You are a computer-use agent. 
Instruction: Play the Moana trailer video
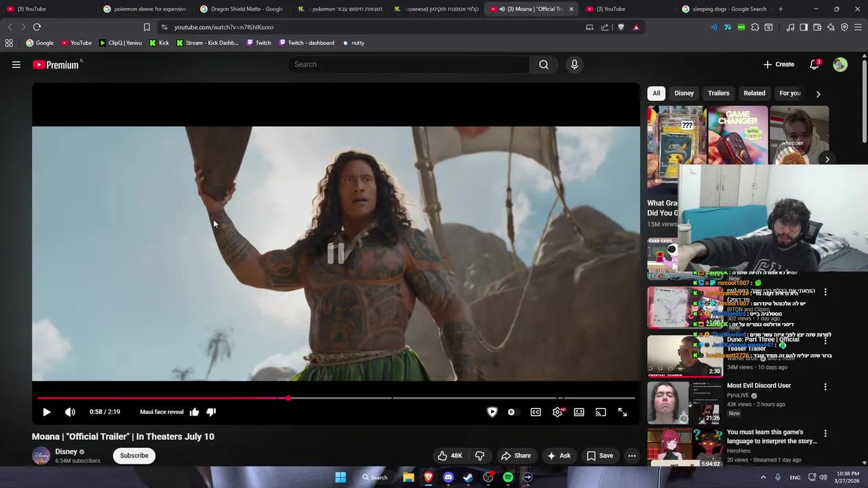click(x=47, y=412)
